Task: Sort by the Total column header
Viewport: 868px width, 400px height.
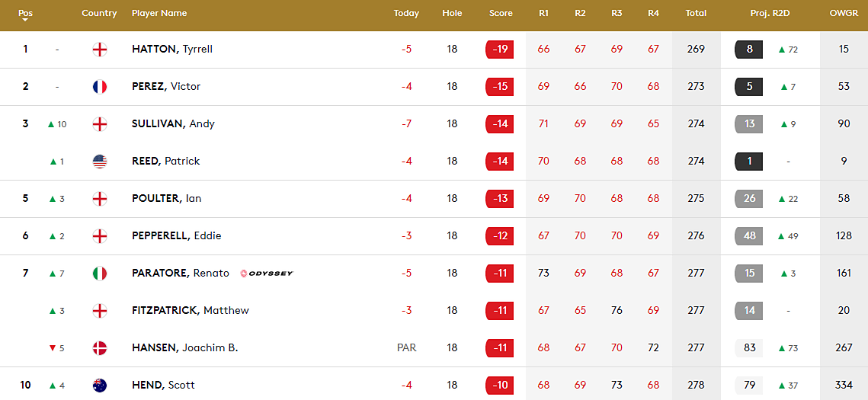Action: (696, 13)
